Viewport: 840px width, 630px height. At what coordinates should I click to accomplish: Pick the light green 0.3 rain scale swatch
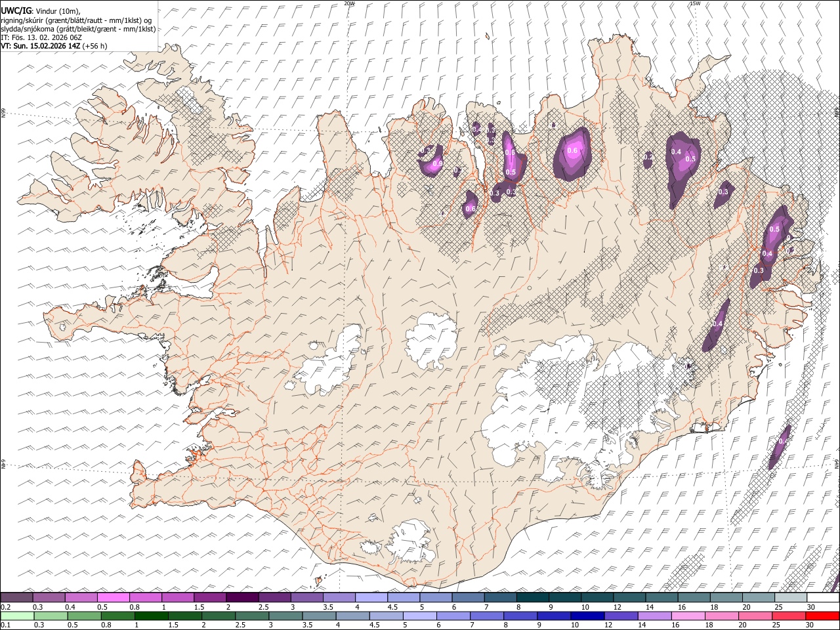tap(51, 616)
